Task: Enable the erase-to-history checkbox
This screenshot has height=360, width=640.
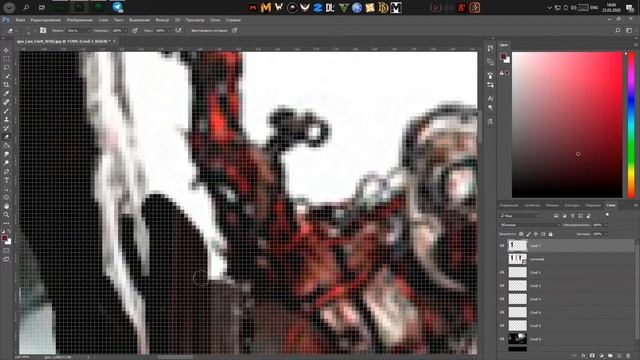Action: [x=188, y=31]
